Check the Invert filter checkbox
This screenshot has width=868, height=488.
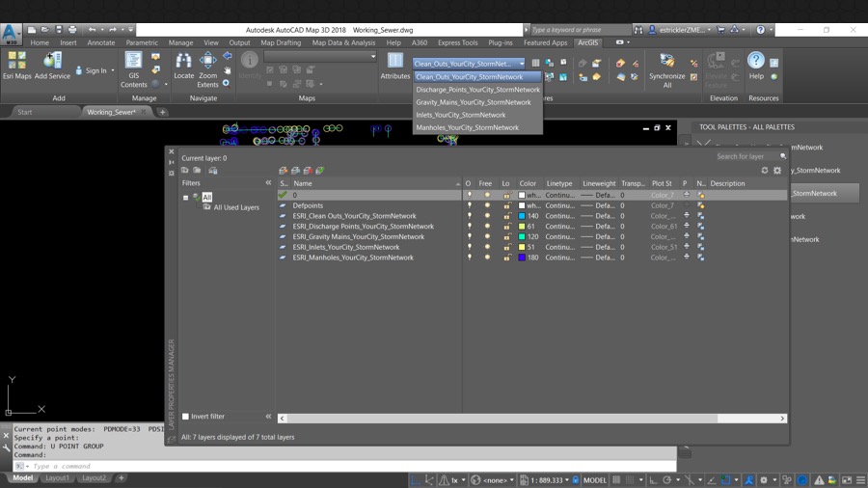[186, 416]
